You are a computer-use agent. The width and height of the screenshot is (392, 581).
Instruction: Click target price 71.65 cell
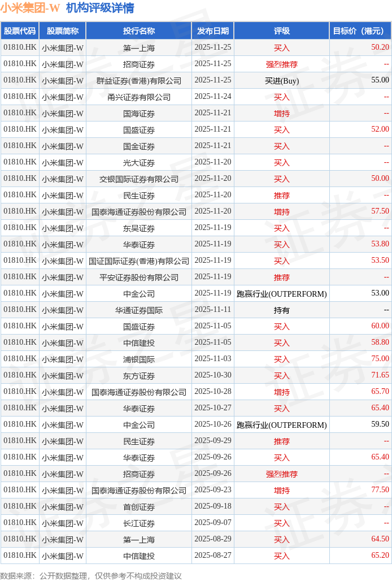coord(360,375)
